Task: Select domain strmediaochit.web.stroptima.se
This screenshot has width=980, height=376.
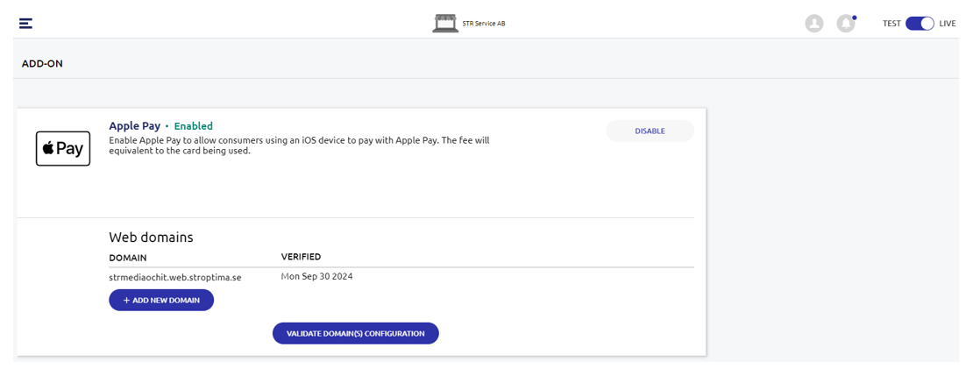Action: click(x=175, y=278)
